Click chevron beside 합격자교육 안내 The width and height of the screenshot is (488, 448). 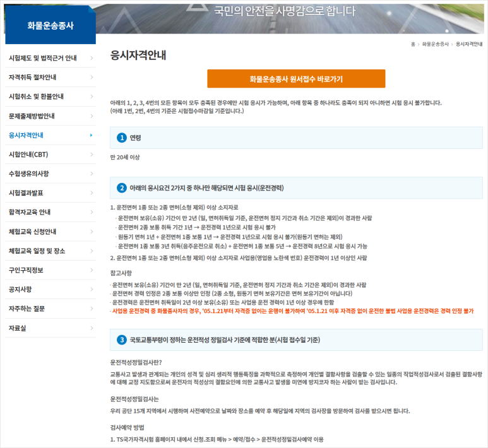92,212
